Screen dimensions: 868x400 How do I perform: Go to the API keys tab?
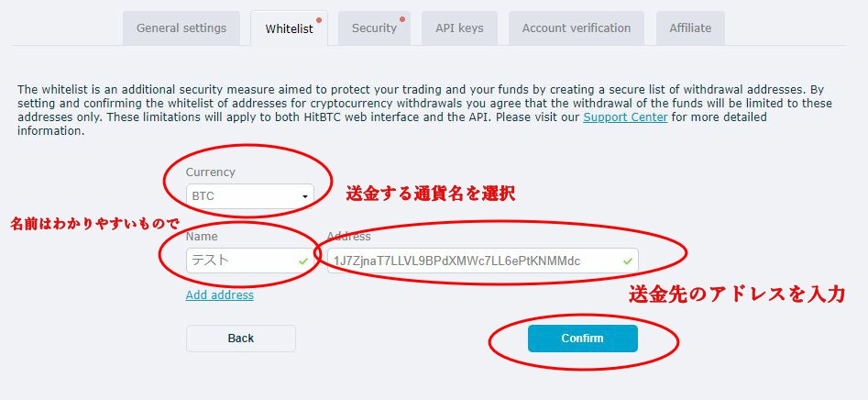click(x=459, y=28)
